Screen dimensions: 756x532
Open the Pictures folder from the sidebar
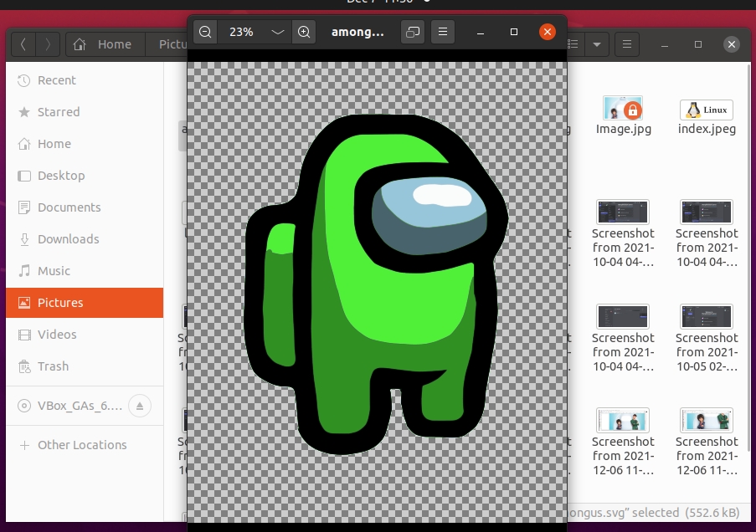click(x=60, y=302)
